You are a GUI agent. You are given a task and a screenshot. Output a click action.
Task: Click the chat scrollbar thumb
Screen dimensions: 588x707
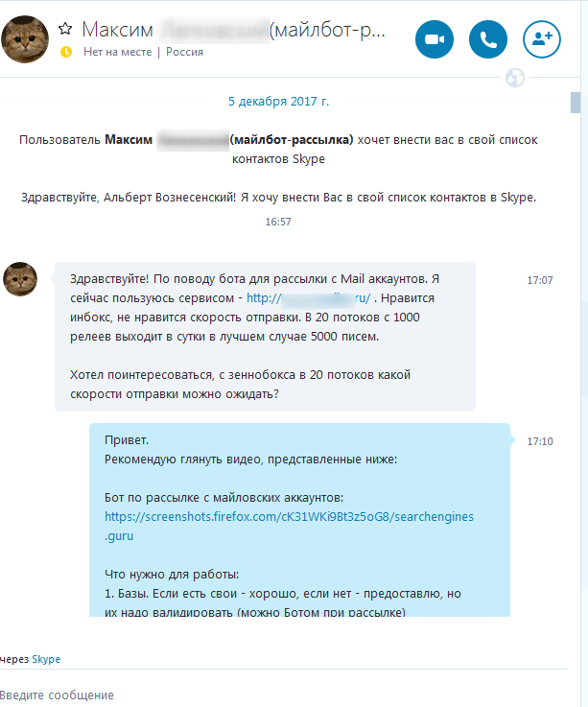click(575, 103)
